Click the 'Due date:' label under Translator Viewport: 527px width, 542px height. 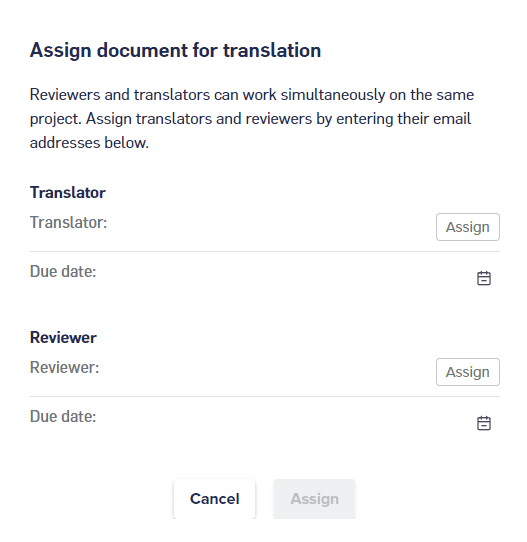(63, 271)
